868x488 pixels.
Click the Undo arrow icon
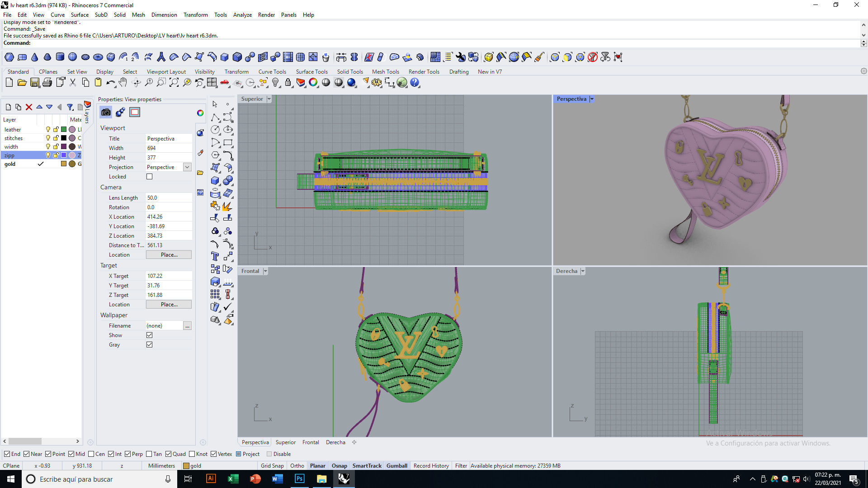(110, 83)
